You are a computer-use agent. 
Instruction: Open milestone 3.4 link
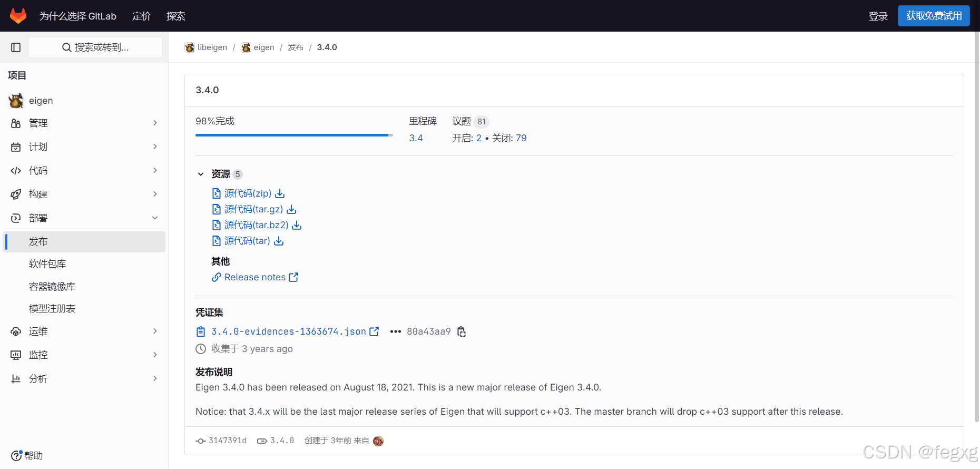click(416, 138)
